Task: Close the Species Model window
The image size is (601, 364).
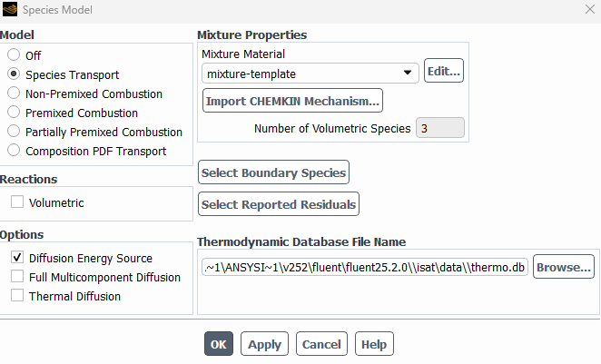Action: 590,10
